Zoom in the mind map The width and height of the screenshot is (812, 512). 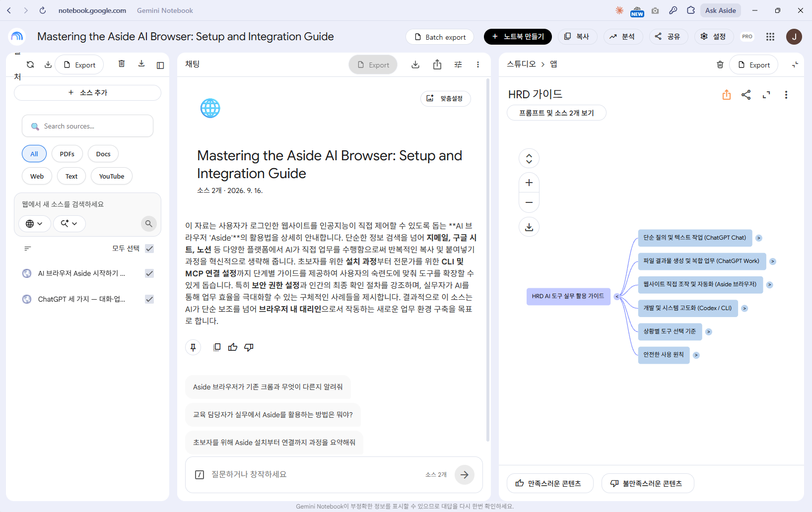[x=529, y=183]
